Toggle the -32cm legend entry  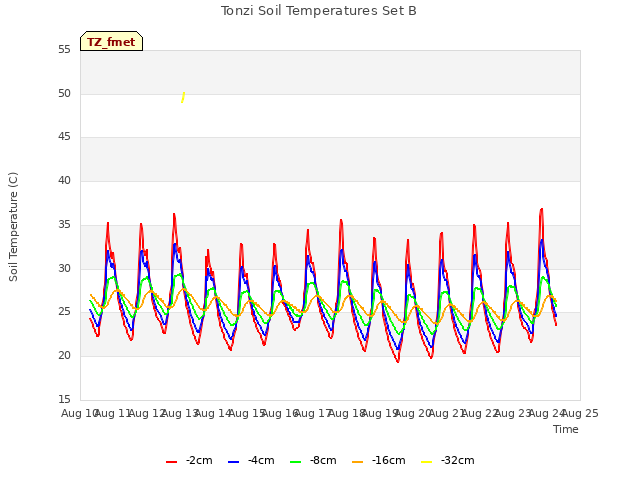[448, 461]
